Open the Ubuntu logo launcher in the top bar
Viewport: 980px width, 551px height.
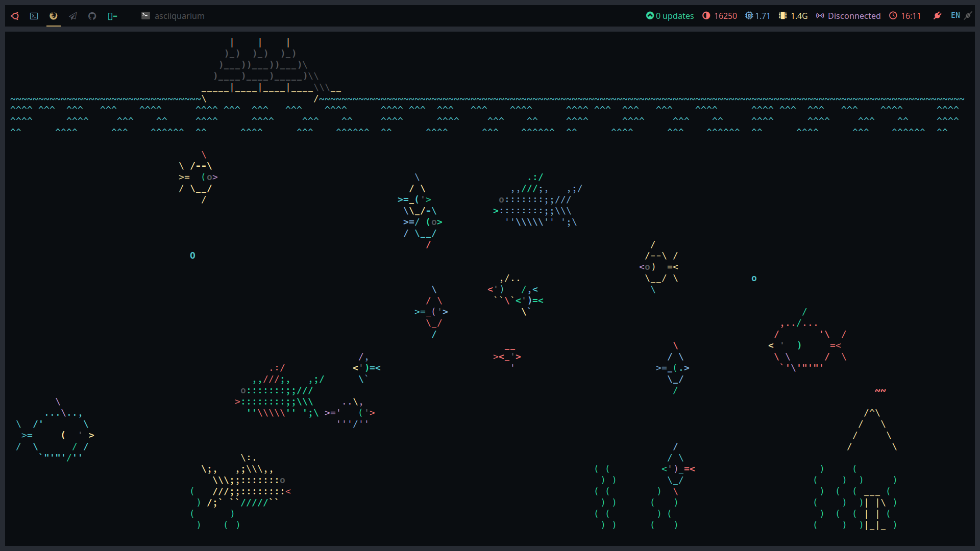click(15, 16)
